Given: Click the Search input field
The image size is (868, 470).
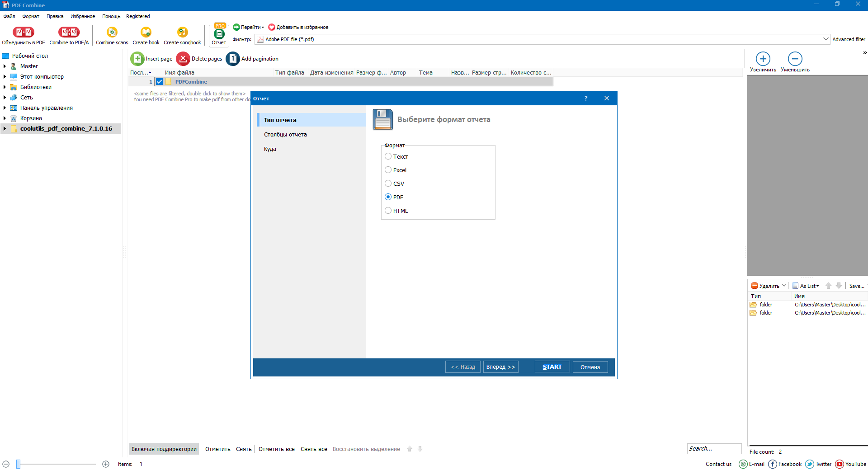Looking at the screenshot, I should click(x=713, y=449).
